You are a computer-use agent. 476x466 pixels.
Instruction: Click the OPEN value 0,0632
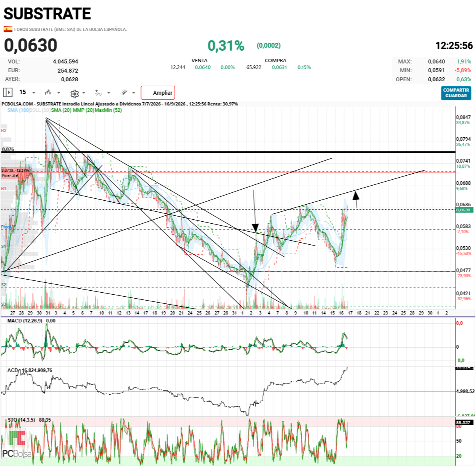coord(436,79)
